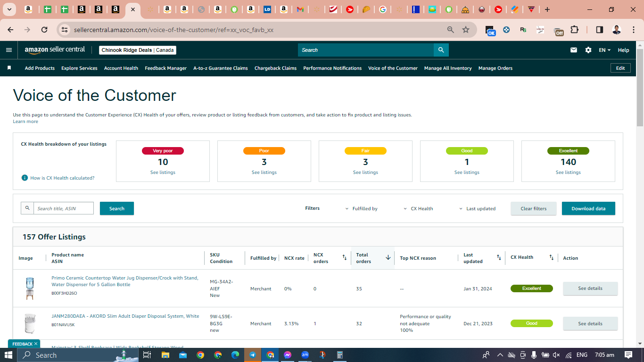Expand the CX Health filter
Screen dimensions: 644x362
point(419,208)
